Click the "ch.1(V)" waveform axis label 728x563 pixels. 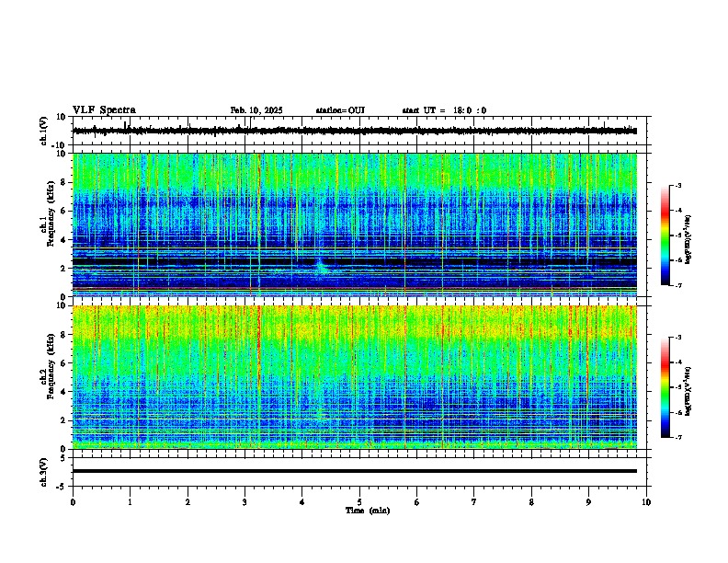[x=44, y=131]
